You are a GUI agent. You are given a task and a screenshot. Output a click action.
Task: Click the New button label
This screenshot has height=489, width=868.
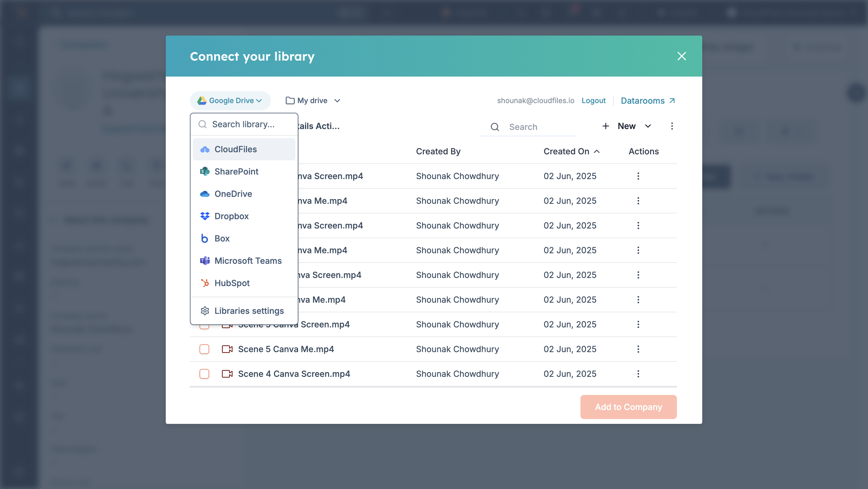(x=626, y=126)
